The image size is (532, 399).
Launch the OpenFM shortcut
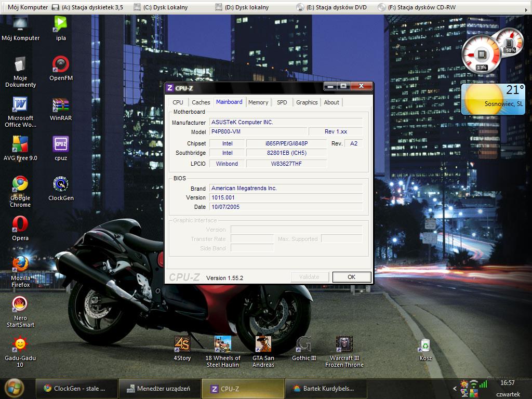point(61,69)
